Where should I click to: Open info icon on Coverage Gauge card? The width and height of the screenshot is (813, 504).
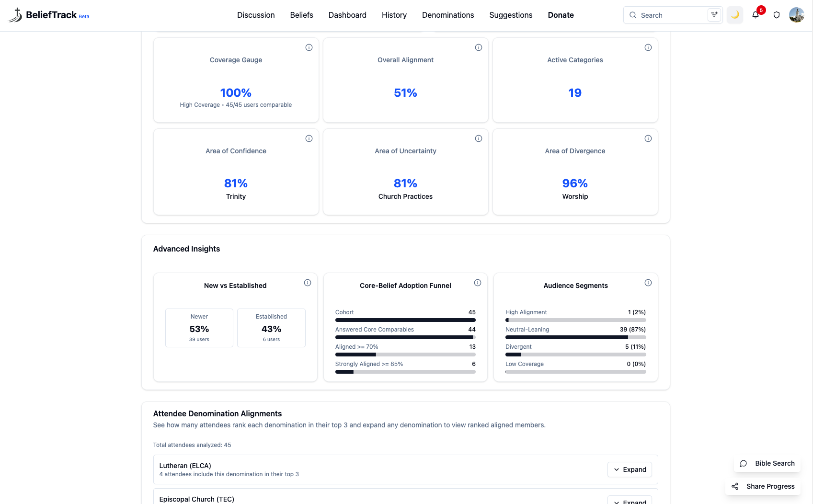coord(309,47)
